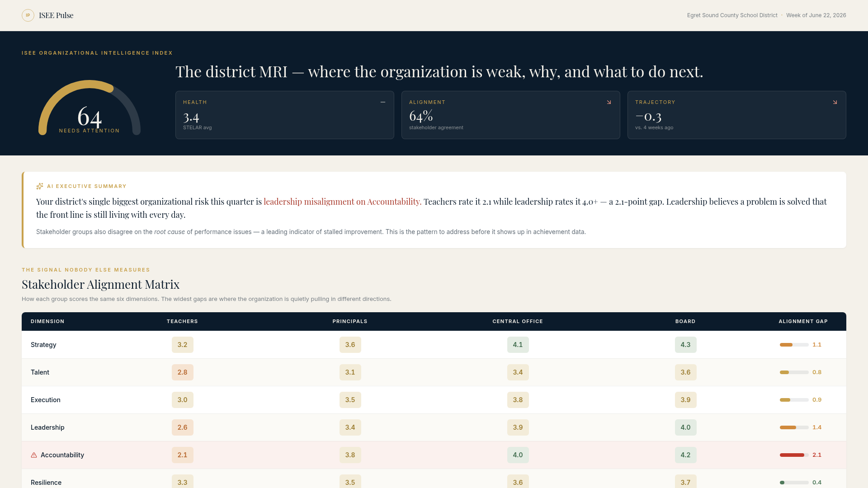Image resolution: width=868 pixels, height=488 pixels.
Task: Sort by the Alignment Gap column header
Action: point(803,321)
